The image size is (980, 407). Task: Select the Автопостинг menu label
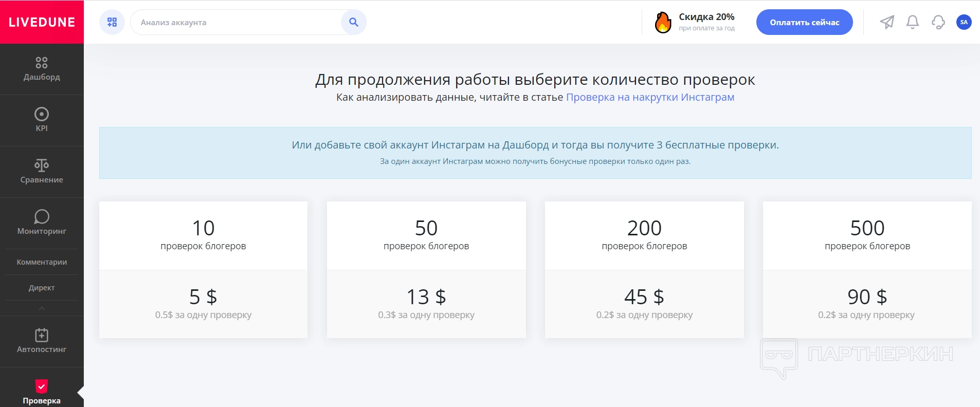(x=42, y=349)
